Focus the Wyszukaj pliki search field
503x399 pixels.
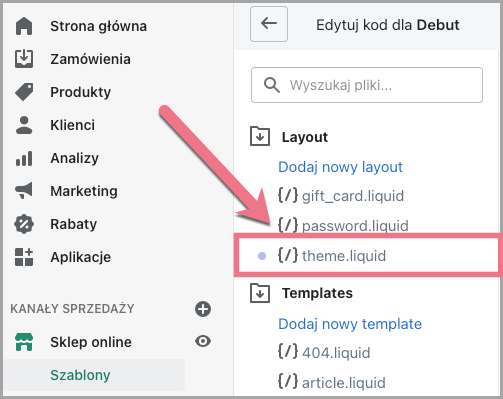367,85
